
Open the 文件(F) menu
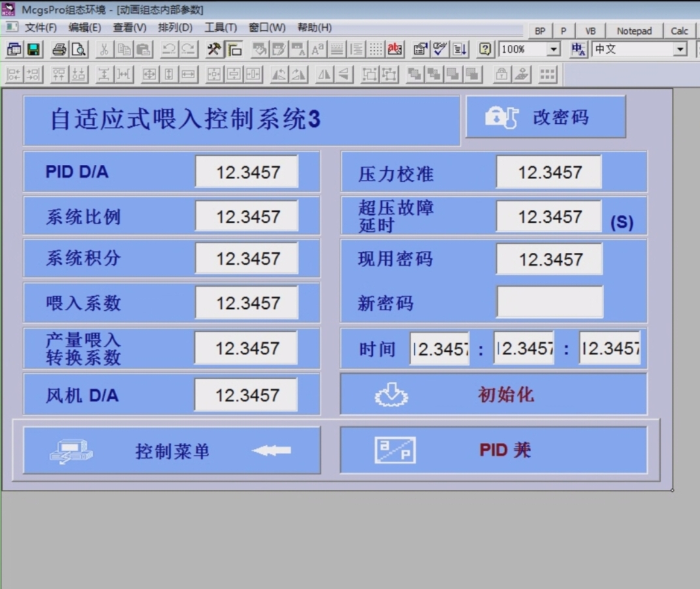tap(40, 27)
